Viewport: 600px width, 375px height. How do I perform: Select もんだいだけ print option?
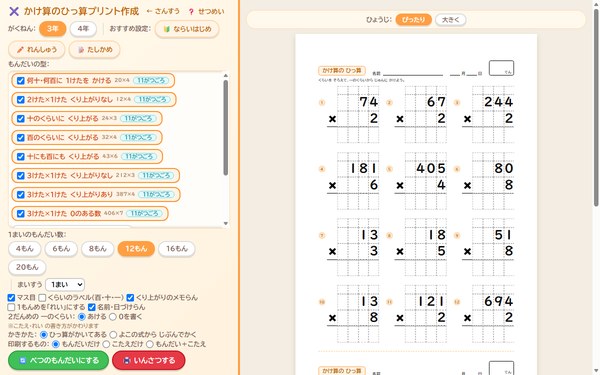(56, 344)
